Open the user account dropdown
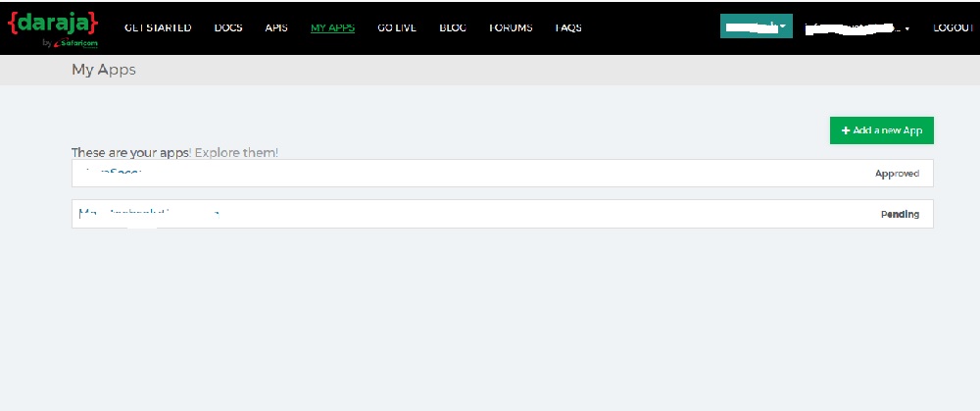This screenshot has height=411, width=980. 857,28
